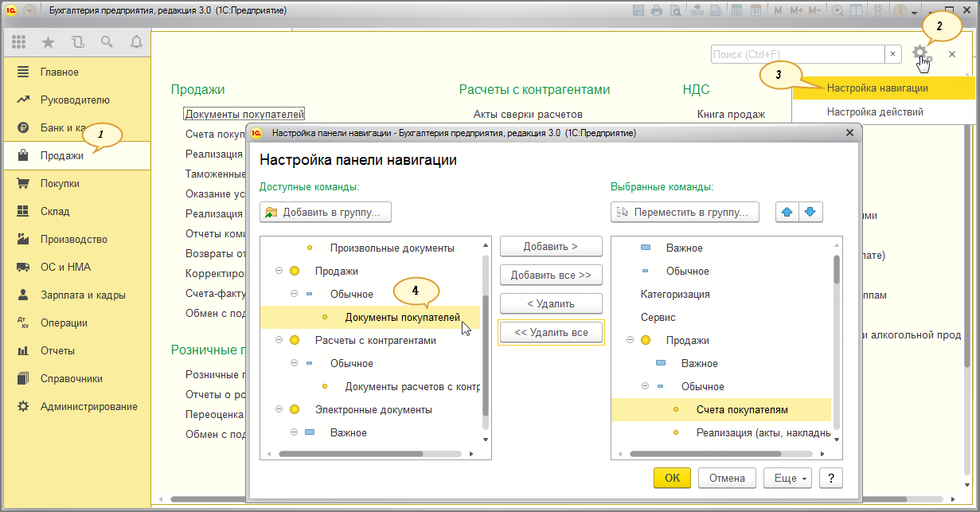Click the question mark help button
980x512 pixels.
pyautogui.click(x=830, y=478)
